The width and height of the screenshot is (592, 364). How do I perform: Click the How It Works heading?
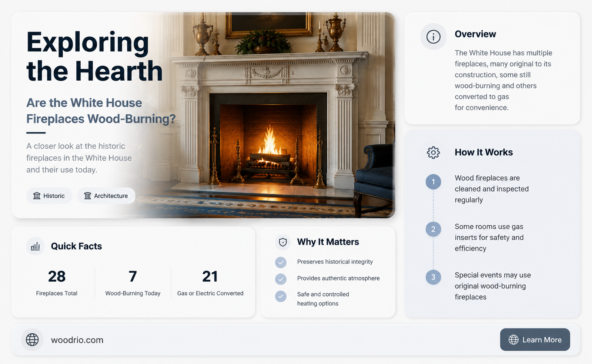click(484, 152)
